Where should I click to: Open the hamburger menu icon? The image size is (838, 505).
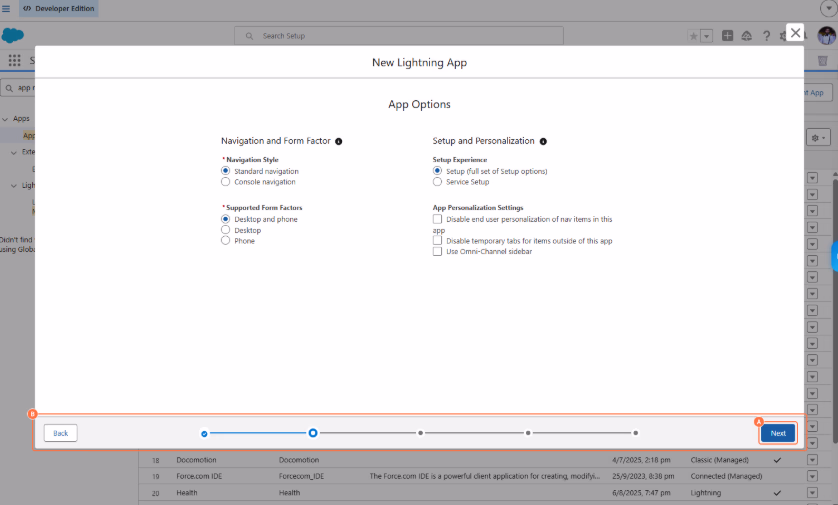pyautogui.click(x=6, y=9)
